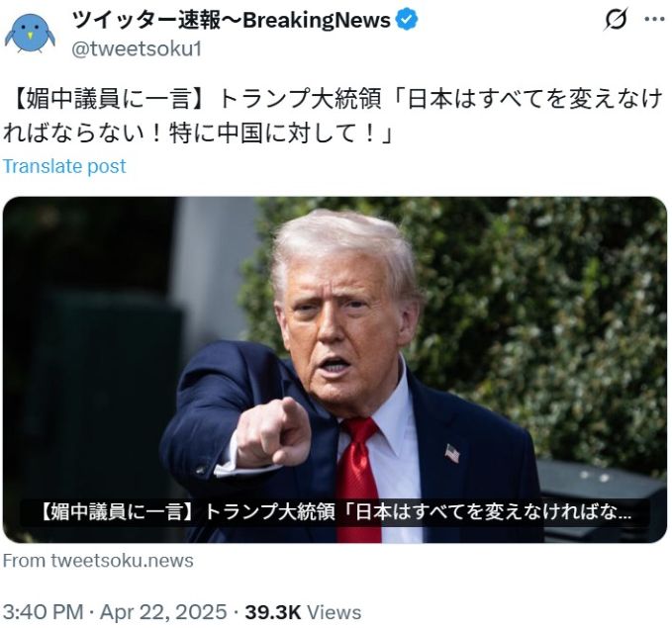Open the Grok explain-post icon
The image size is (672, 628).
click(x=616, y=19)
